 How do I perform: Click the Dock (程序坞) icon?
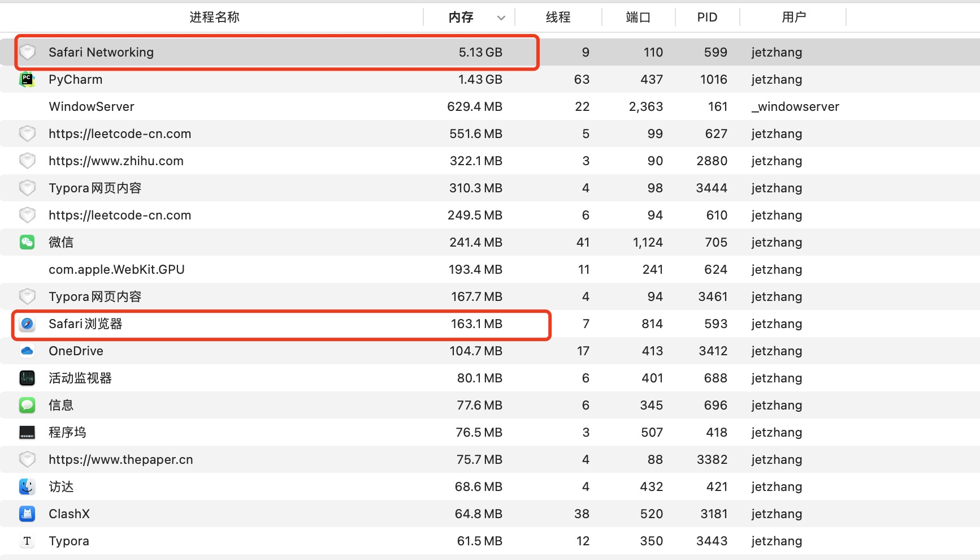pos(27,432)
